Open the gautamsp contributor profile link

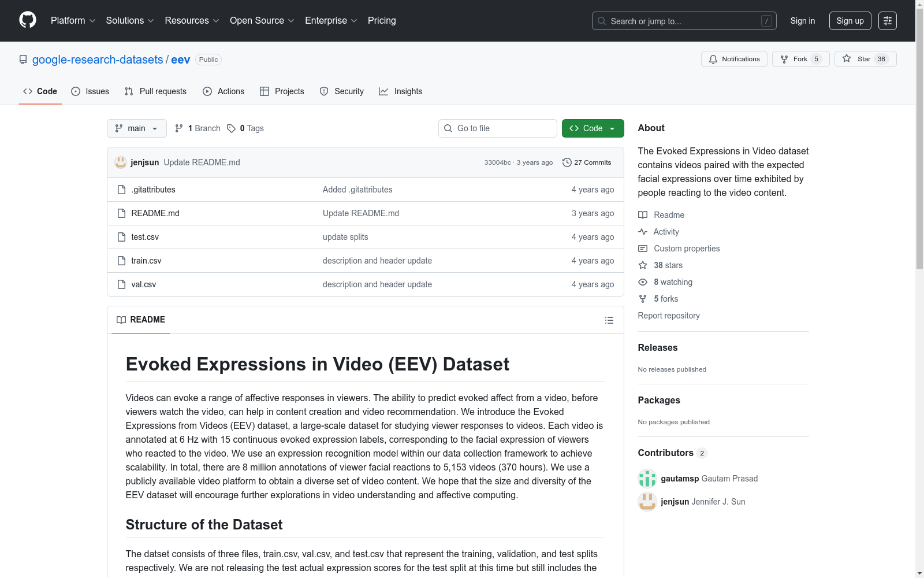coord(709,479)
